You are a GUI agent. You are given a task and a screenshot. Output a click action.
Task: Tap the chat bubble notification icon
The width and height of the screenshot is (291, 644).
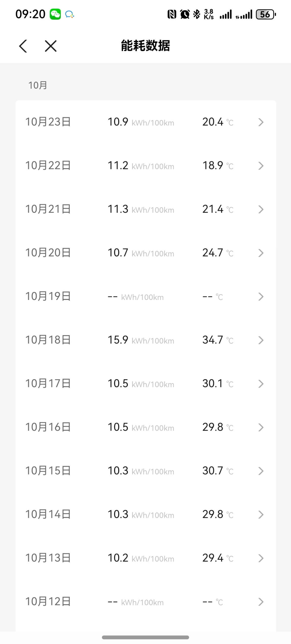coord(69,14)
